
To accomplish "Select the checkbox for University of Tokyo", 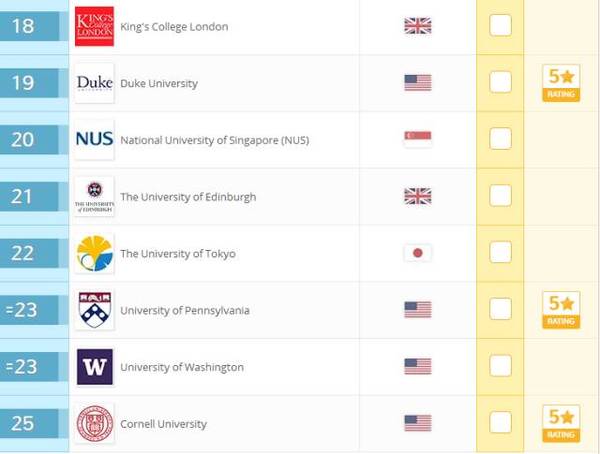I will pyautogui.click(x=500, y=252).
